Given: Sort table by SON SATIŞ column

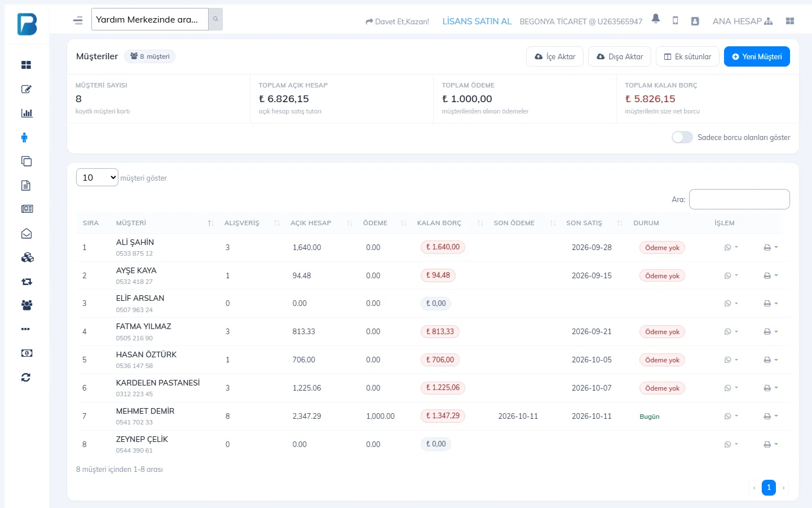Looking at the screenshot, I should click(594, 223).
